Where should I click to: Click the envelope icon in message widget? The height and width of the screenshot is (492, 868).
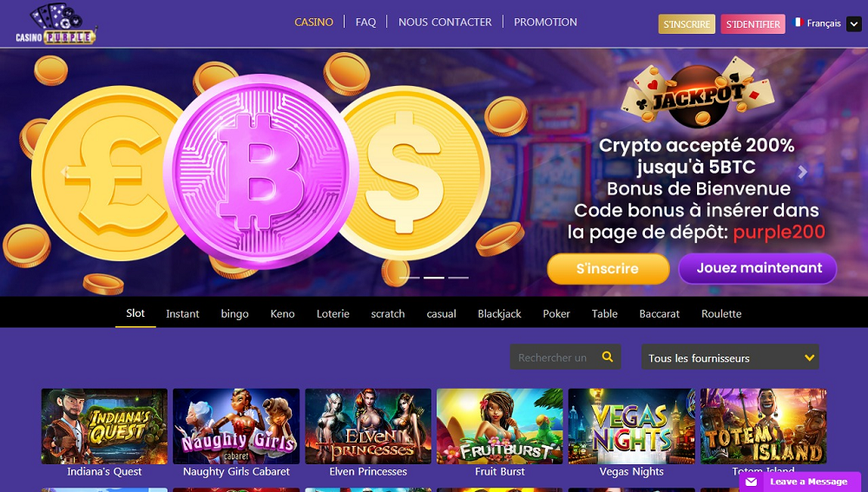tap(751, 482)
